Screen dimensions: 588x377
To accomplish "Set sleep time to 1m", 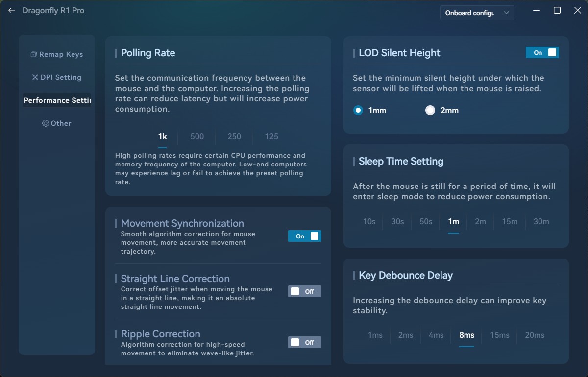I will tap(454, 221).
